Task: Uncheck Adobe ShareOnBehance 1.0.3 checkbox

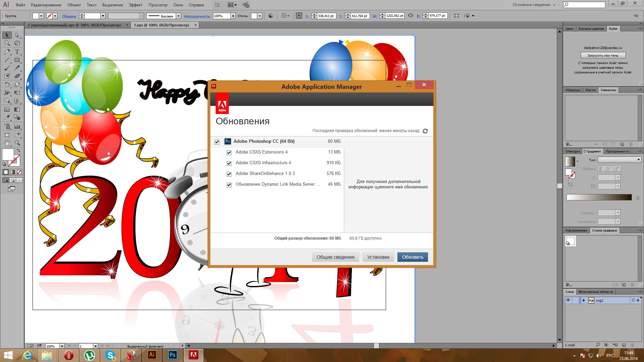Action: [x=229, y=174]
